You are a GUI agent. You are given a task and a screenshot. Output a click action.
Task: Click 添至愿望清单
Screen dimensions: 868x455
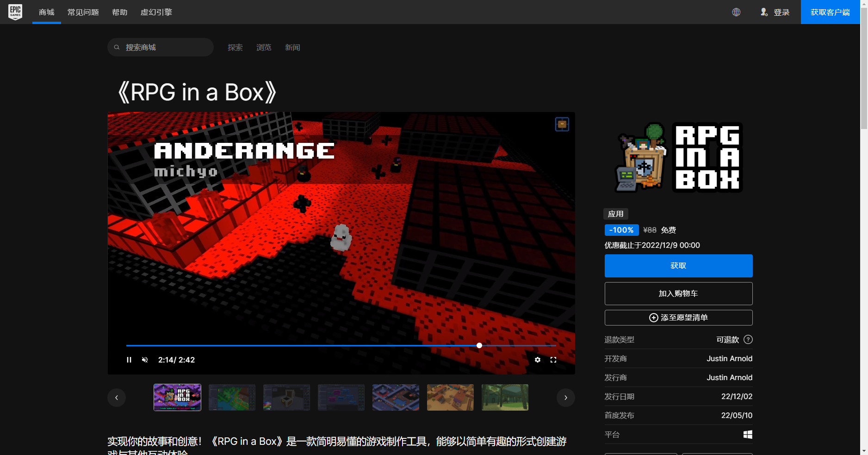click(678, 318)
